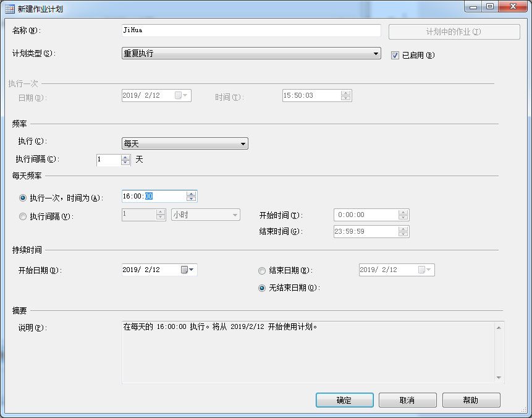532x418 pixels.
Task: Click 确定 to confirm the schedule
Action: click(x=344, y=400)
